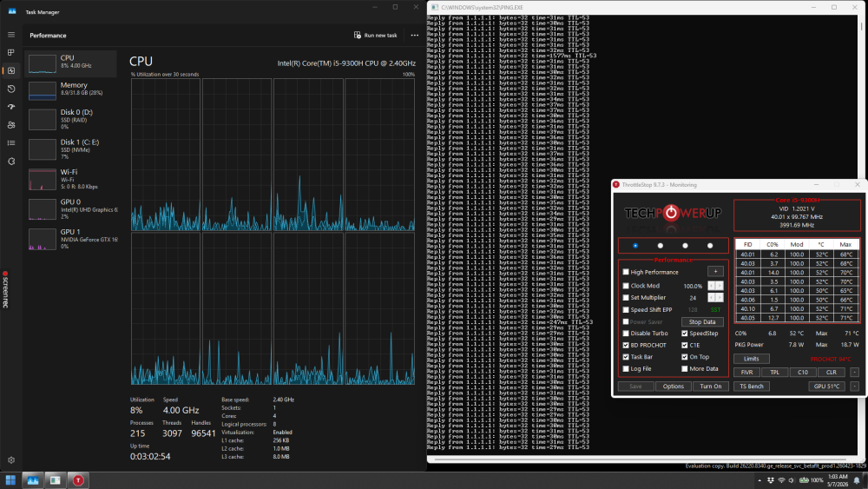Select the Performance page icon in sidebar

click(11, 70)
